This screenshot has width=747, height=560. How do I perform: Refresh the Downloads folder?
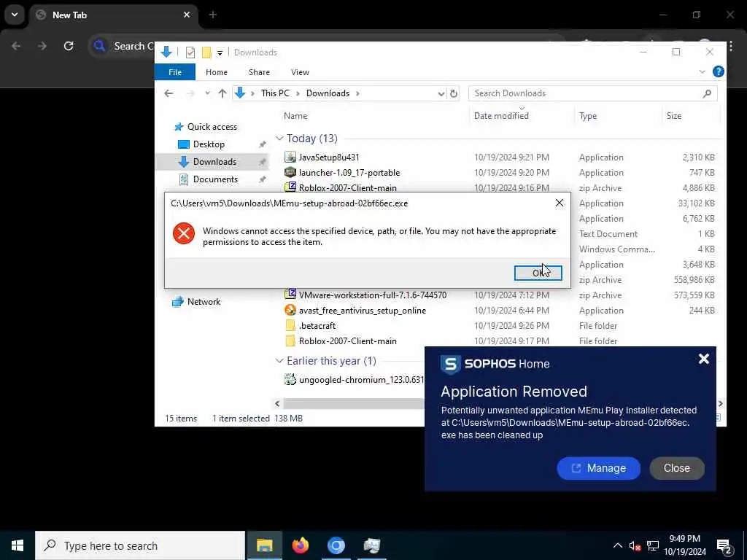pyautogui.click(x=454, y=94)
